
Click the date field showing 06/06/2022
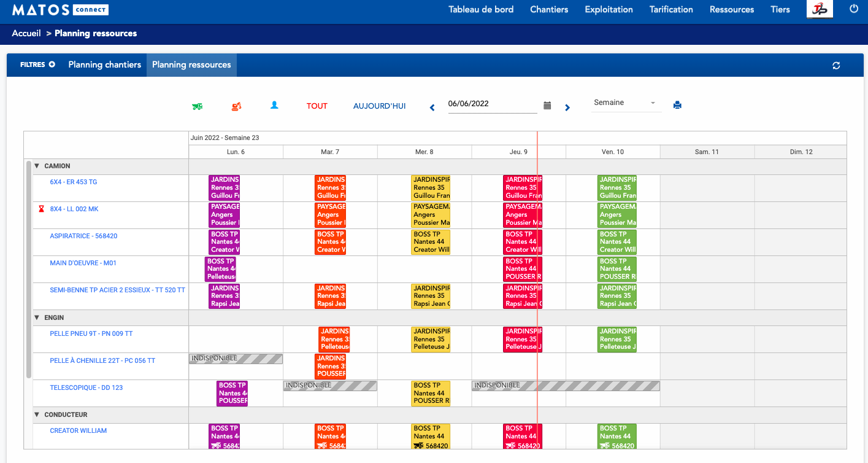click(x=493, y=104)
